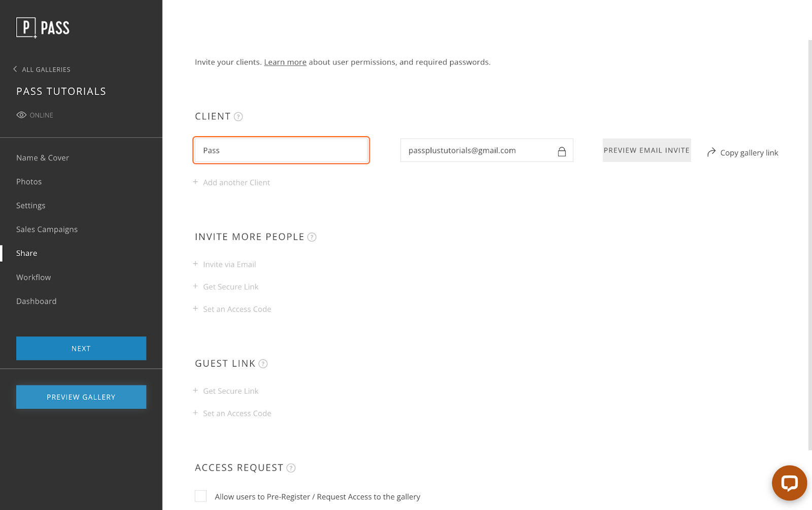Viewport: 812px width, 510px height.
Task: Click the GUEST LINK heading
Action: click(x=225, y=364)
